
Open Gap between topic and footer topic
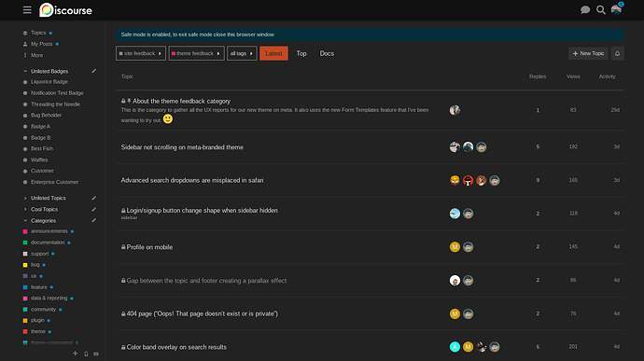tap(206, 281)
